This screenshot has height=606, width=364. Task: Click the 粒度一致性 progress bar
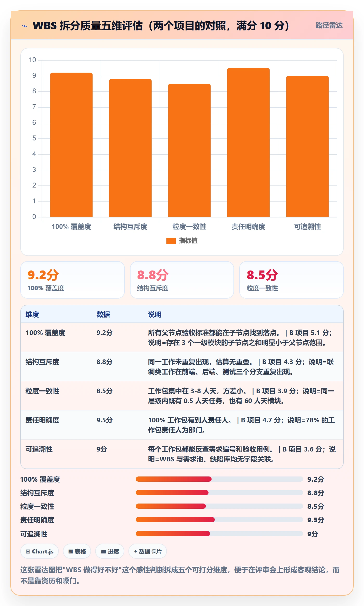click(219, 506)
